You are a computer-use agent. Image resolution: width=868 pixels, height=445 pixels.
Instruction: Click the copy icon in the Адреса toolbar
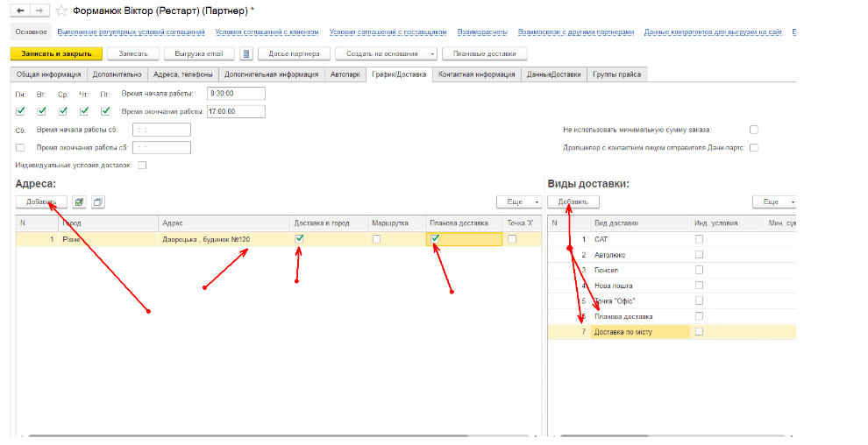[98, 202]
